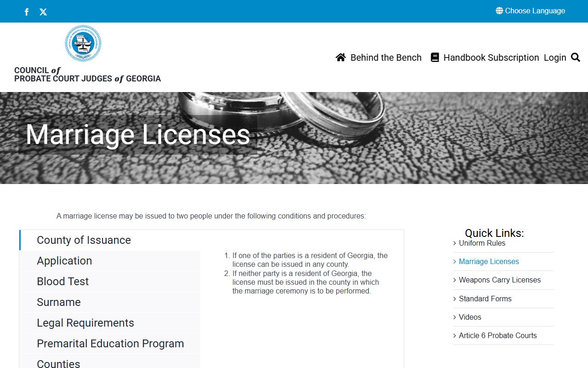Open the Surname tab
The width and height of the screenshot is (588, 368).
(x=110, y=302)
